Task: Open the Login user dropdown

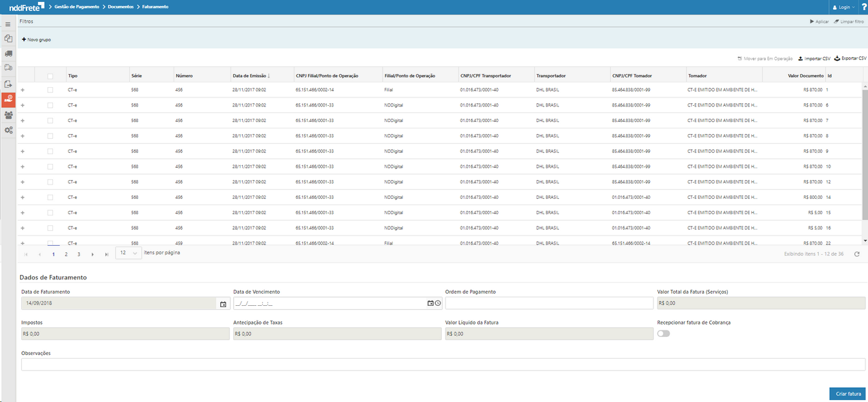Action: [843, 7]
